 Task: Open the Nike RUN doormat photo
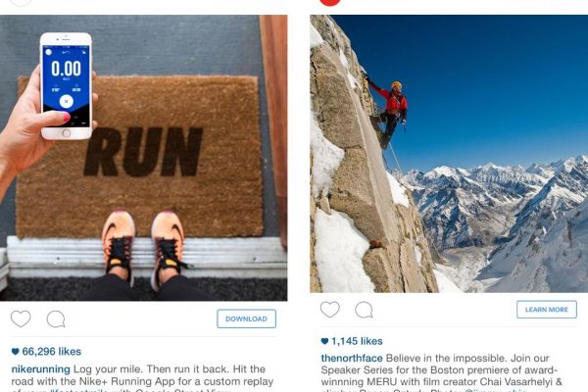coord(144,158)
